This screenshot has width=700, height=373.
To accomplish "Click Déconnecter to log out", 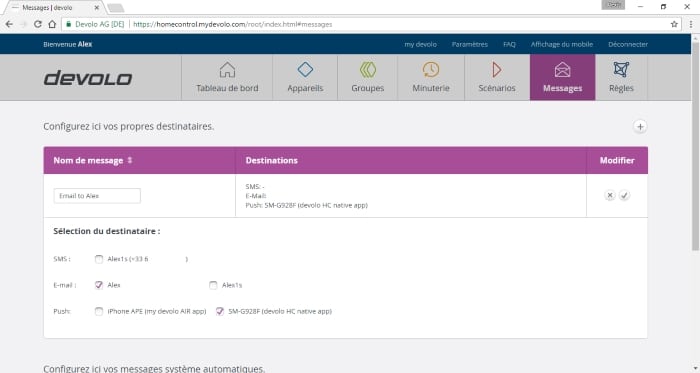I will pos(628,44).
